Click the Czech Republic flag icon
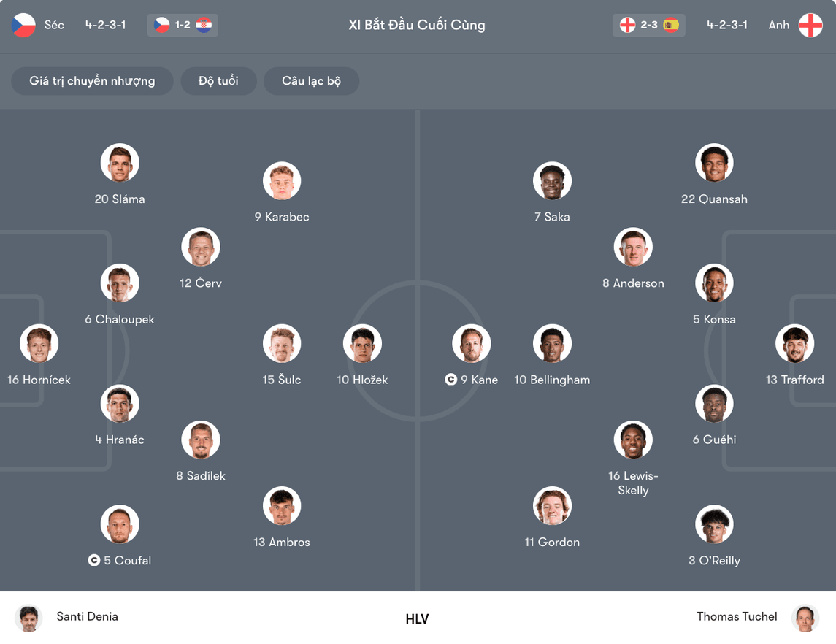The width and height of the screenshot is (836, 644). click(23, 25)
